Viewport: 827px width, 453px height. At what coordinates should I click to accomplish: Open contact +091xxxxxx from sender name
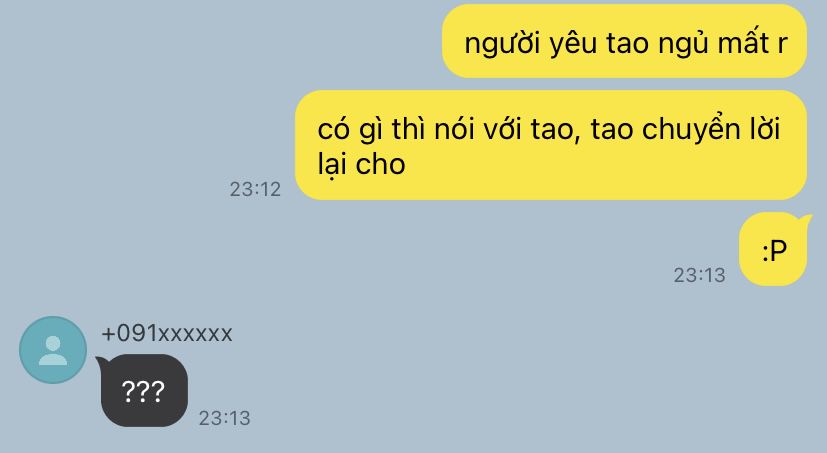pyautogui.click(x=167, y=333)
